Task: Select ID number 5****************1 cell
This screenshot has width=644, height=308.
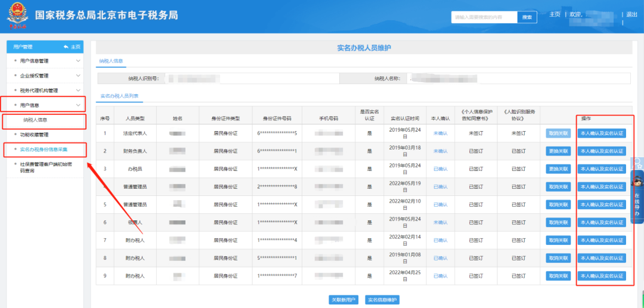Action: [x=277, y=258]
